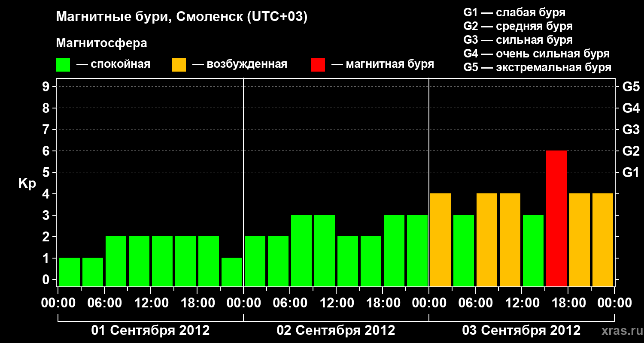The height and width of the screenshot is (343, 644).
Task: Click the G2 label on right axis
Action: tap(631, 151)
